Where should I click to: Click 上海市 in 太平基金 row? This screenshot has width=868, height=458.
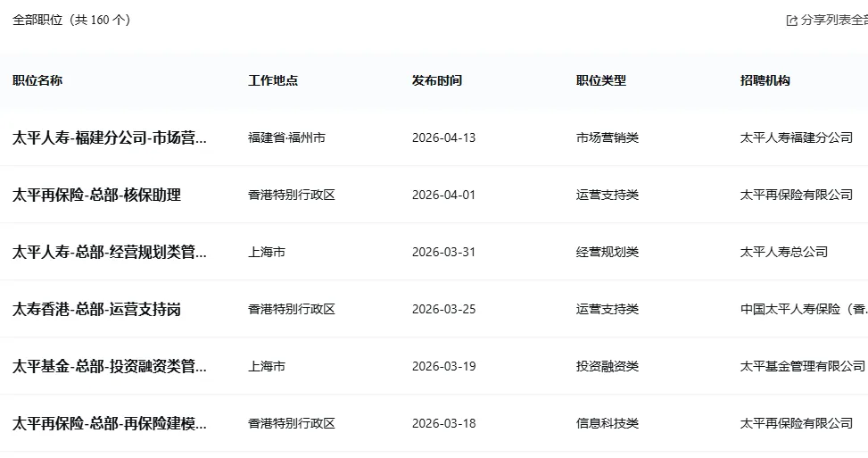(267, 366)
